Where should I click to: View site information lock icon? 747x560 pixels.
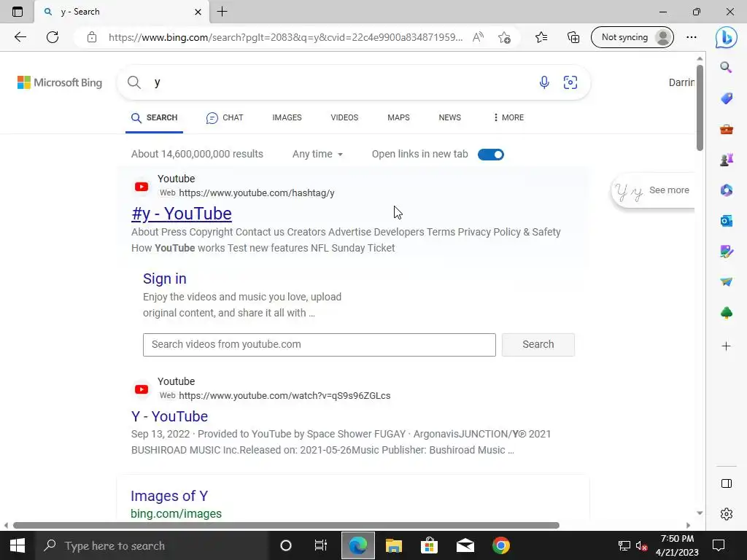pyautogui.click(x=92, y=37)
